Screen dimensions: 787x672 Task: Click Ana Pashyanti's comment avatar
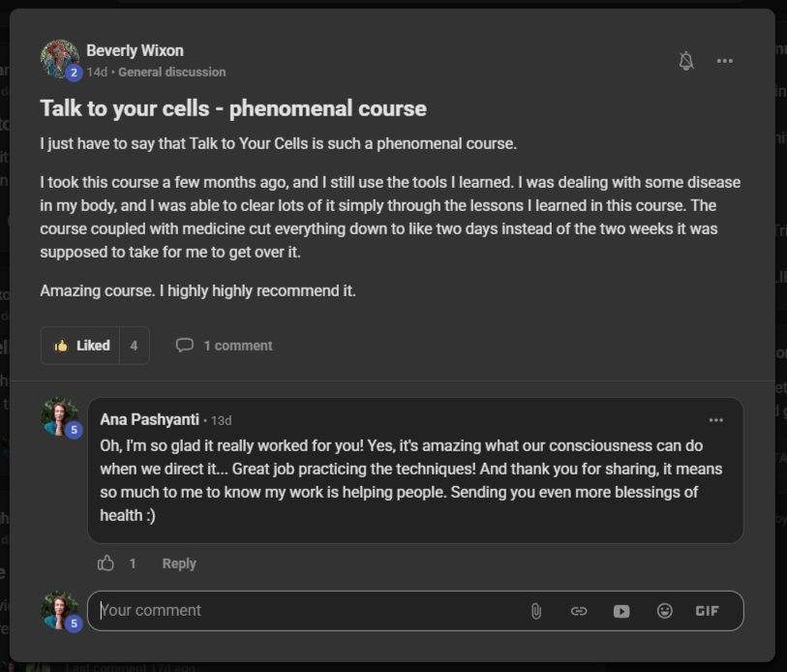59,416
